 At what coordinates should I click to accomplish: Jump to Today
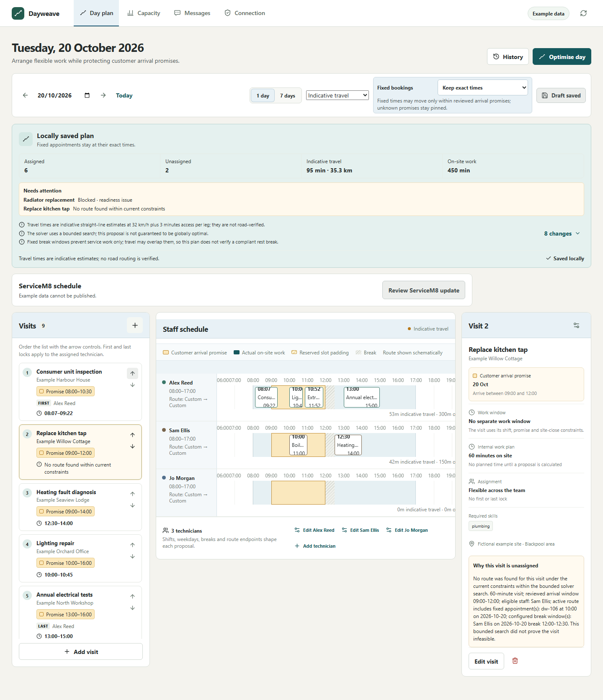(x=124, y=95)
